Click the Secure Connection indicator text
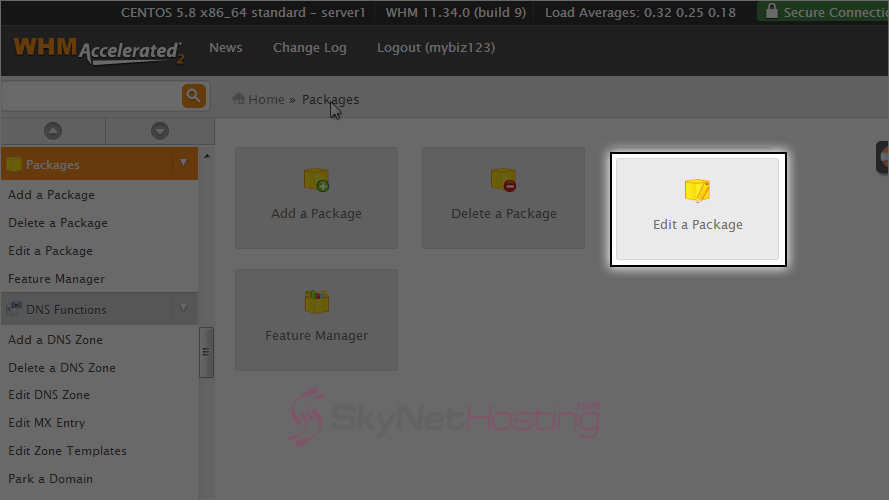889x500 pixels. [x=836, y=12]
